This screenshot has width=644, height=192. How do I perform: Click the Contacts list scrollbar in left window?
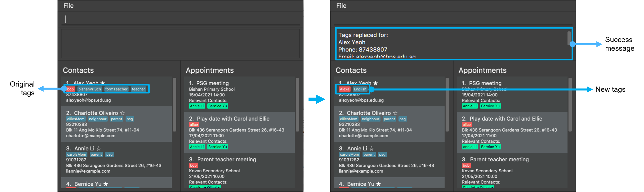175,104
